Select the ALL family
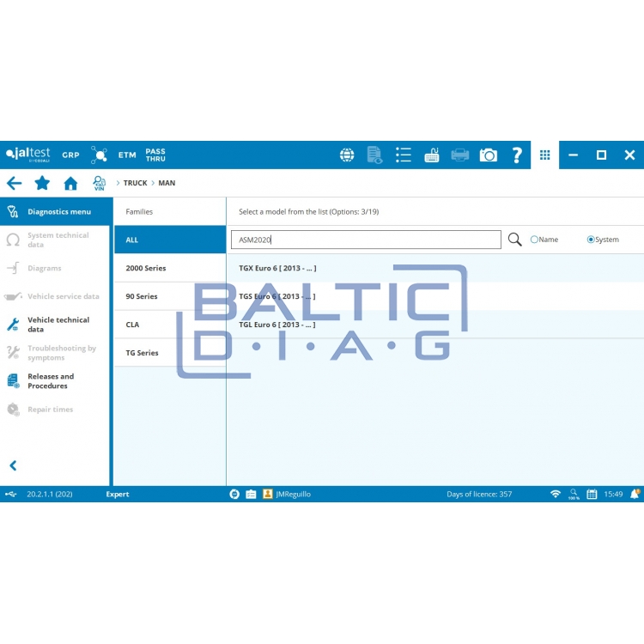This screenshot has width=644, height=644. pyautogui.click(x=170, y=240)
